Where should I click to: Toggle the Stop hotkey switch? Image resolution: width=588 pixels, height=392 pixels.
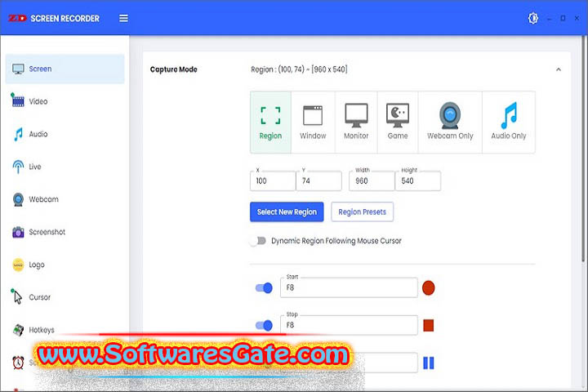(x=264, y=325)
